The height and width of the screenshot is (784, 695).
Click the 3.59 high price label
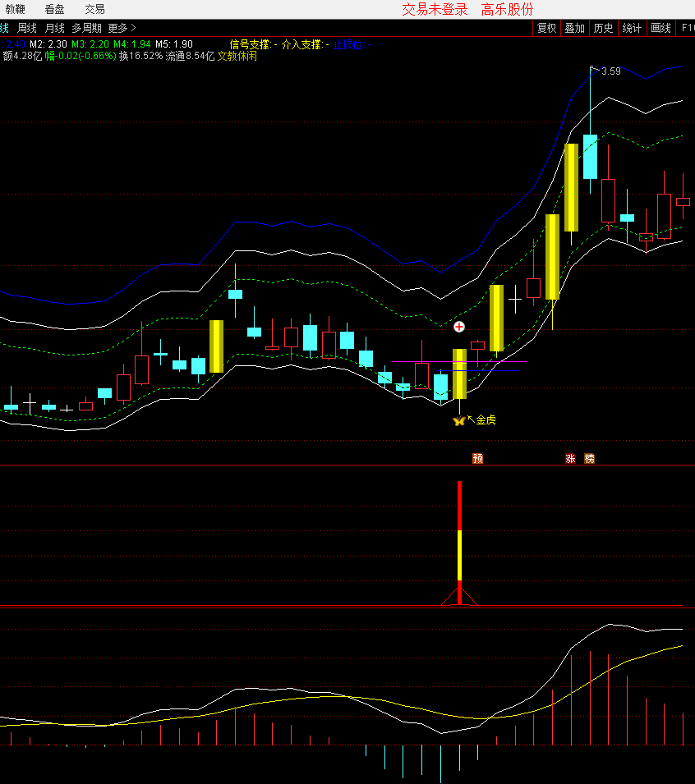pyautogui.click(x=611, y=71)
